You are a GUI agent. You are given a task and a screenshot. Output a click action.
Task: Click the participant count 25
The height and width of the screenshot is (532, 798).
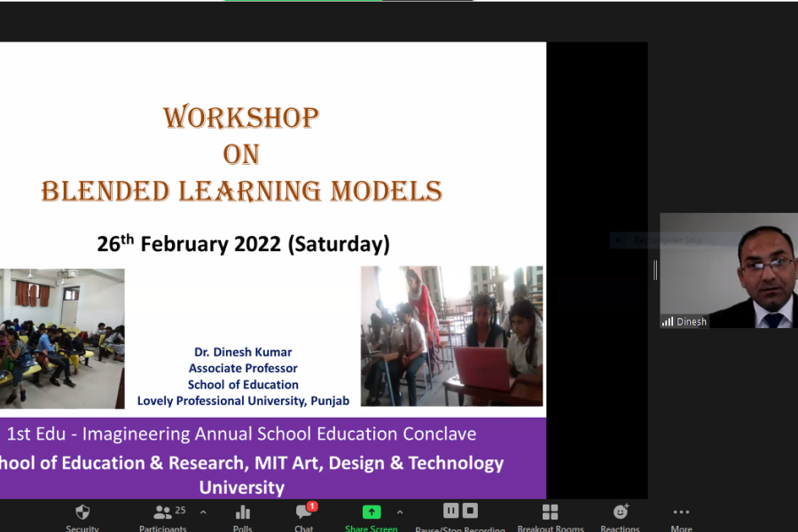tap(180, 510)
